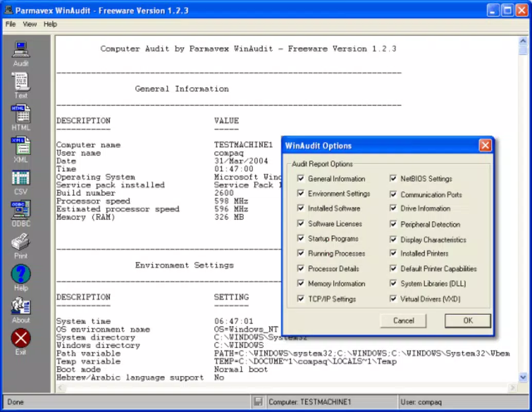Screen dimensions: 532x412
Task: Disable Processor Details option
Action: [300, 268]
